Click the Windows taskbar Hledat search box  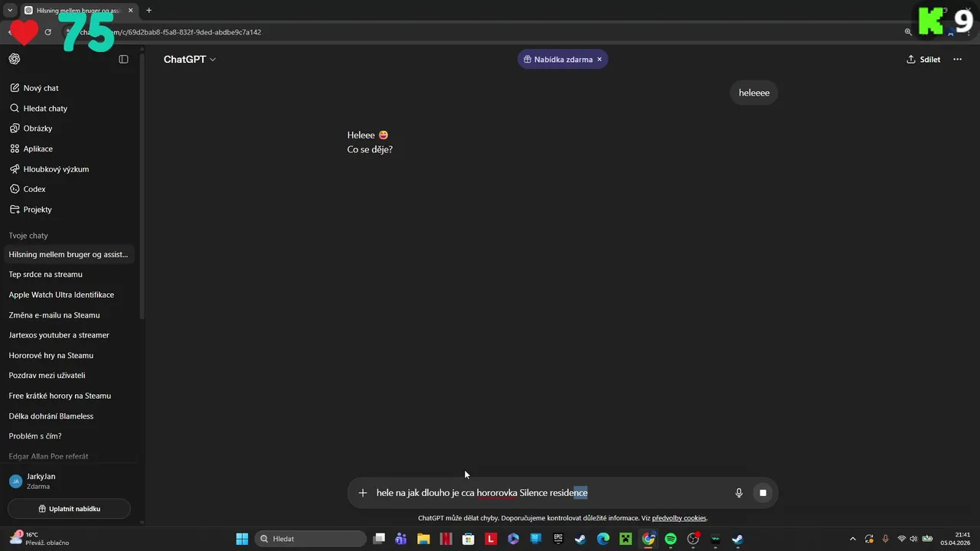click(310, 539)
